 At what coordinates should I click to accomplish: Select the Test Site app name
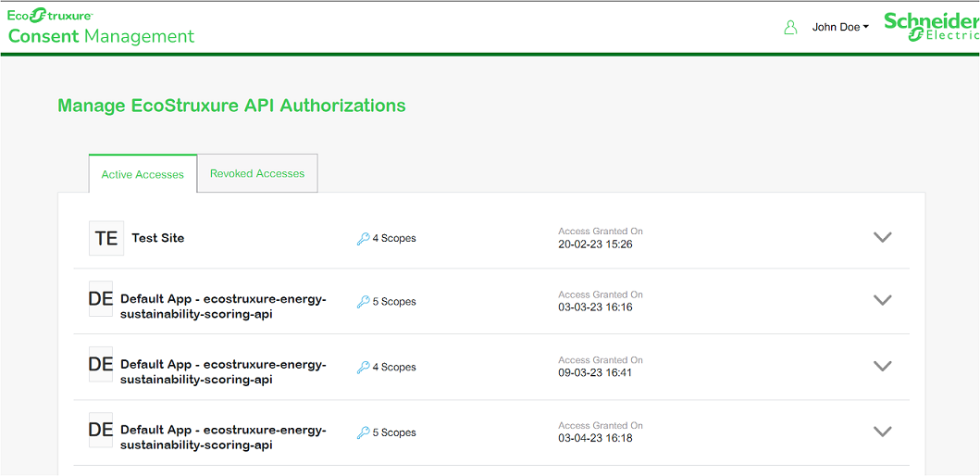(158, 238)
